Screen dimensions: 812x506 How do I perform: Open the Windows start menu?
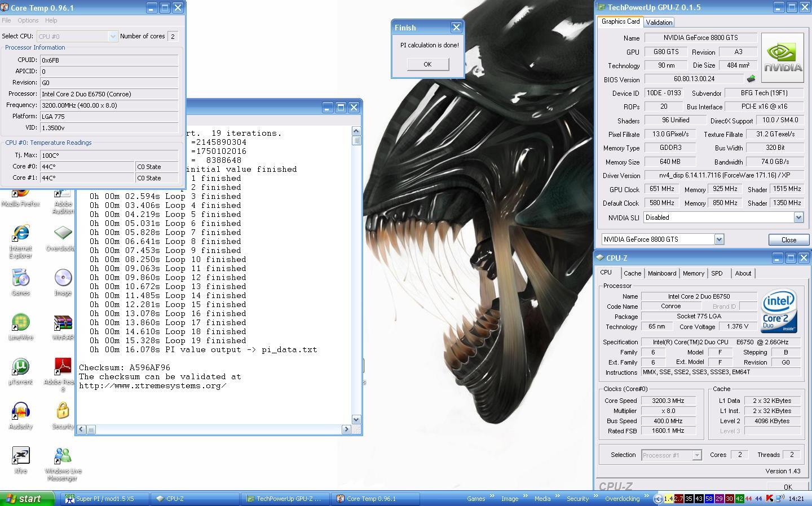pyautogui.click(x=27, y=499)
